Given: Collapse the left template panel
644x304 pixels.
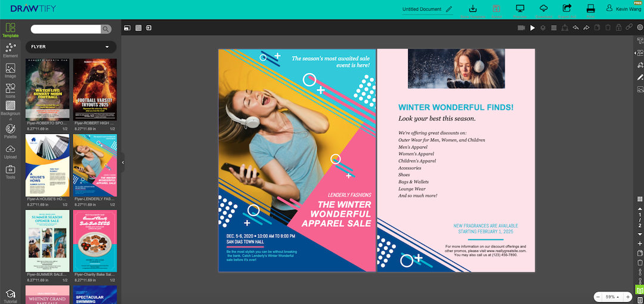Looking at the screenshot, I should (x=123, y=162).
